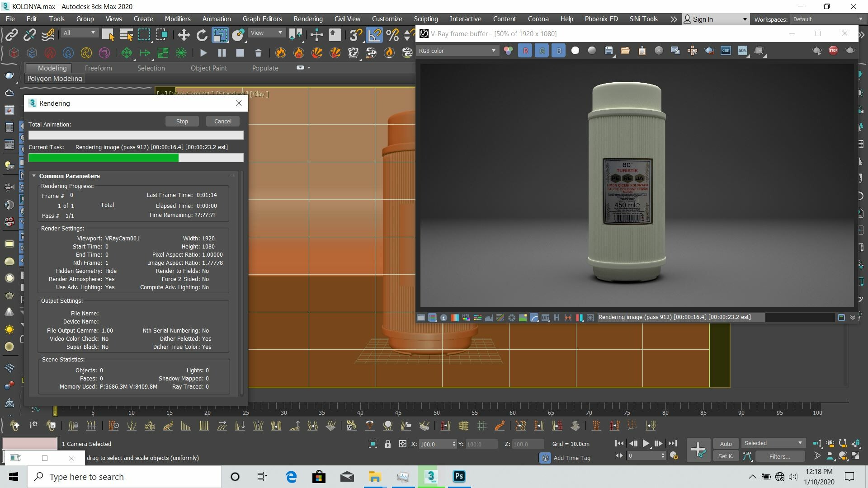The height and width of the screenshot is (488, 868).
Task: Toggle the red R channel button
Action: (525, 51)
